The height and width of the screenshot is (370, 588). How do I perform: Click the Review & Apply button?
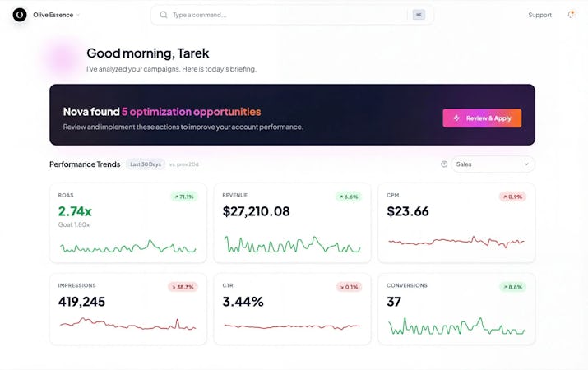coord(482,118)
